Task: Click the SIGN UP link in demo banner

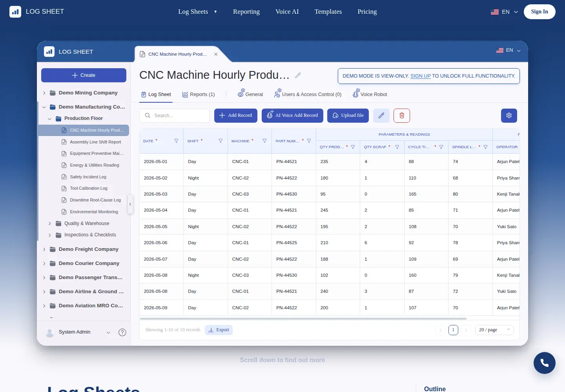Action: 421,76
